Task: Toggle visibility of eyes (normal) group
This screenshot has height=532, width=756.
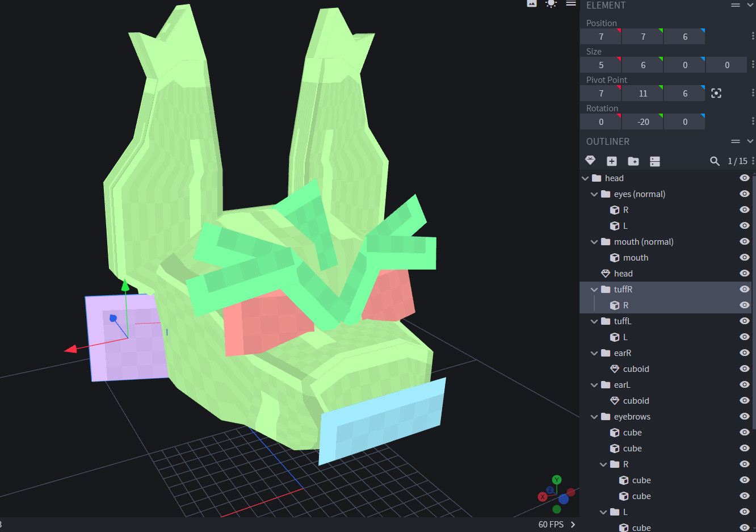Action: 745,194
